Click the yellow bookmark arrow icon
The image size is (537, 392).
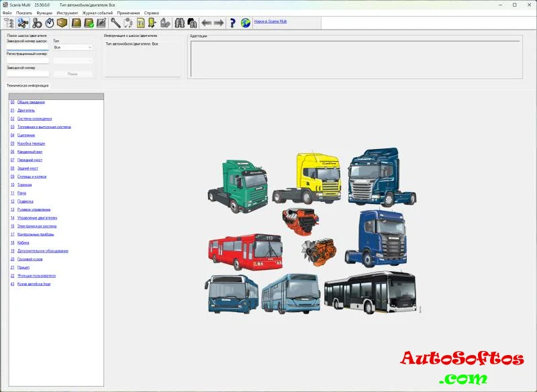click(152, 23)
